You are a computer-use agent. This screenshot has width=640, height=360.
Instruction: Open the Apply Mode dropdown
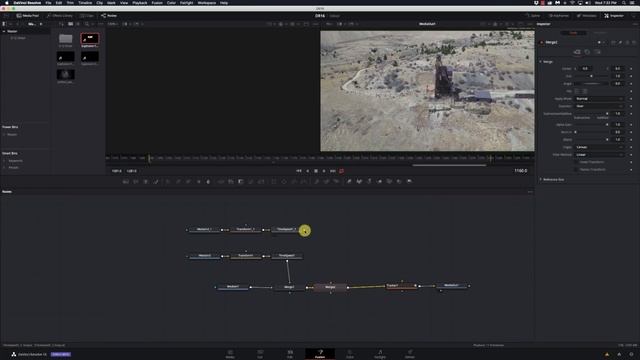pos(600,99)
